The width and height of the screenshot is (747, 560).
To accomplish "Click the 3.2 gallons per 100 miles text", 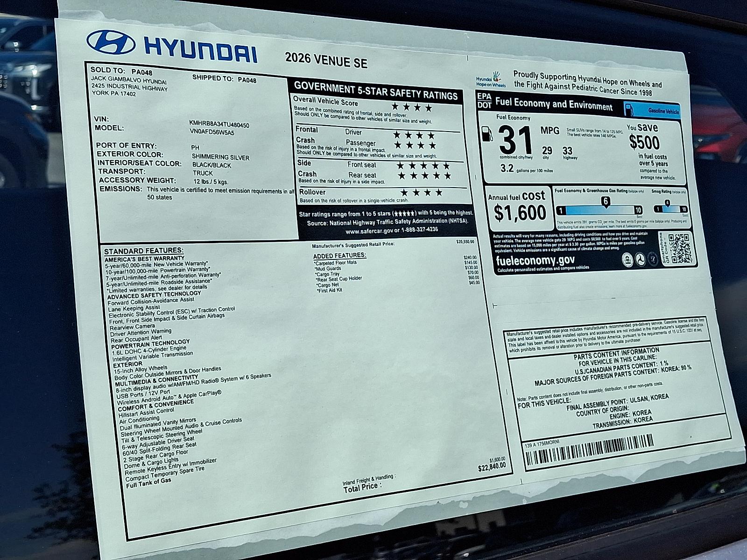I will (527, 169).
